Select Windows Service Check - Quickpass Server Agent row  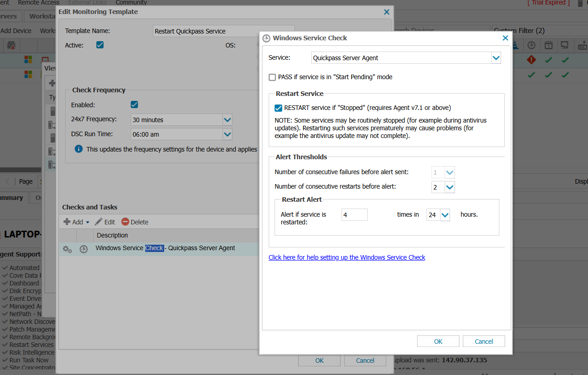click(159, 249)
